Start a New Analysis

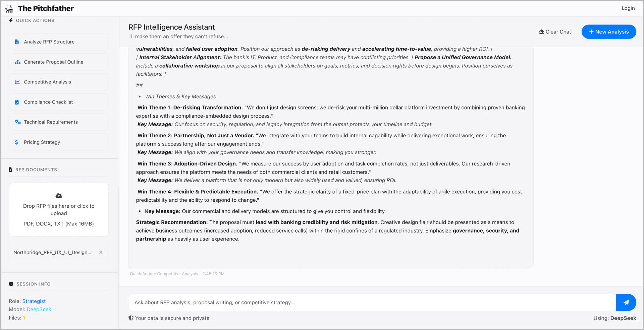coord(609,32)
